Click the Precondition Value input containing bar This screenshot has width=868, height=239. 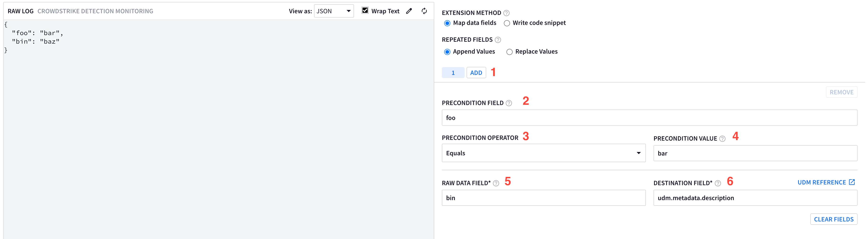pos(755,153)
